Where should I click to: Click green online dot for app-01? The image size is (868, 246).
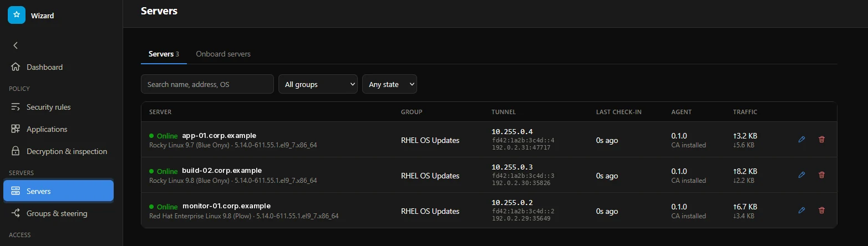click(x=151, y=136)
